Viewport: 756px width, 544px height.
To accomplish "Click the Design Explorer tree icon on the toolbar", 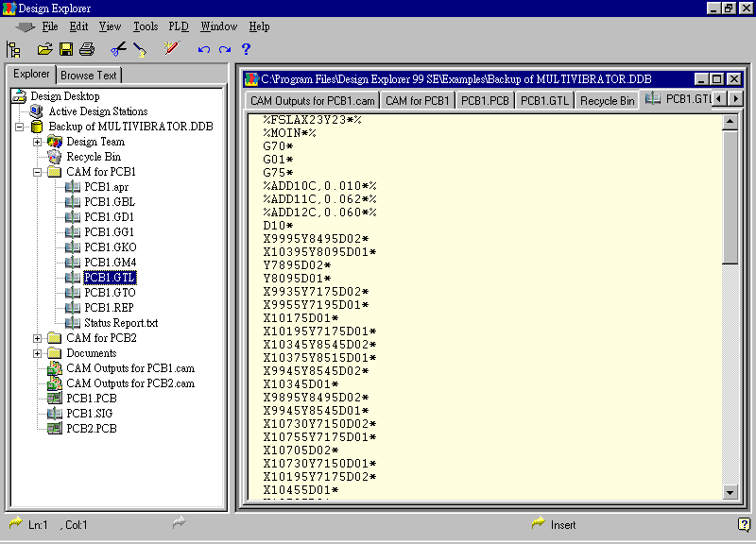I will pyautogui.click(x=14, y=47).
